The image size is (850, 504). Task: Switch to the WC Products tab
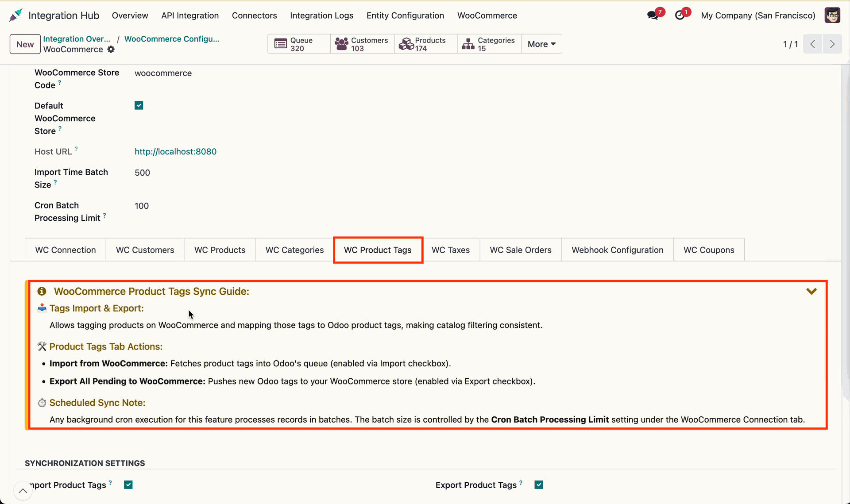point(220,250)
